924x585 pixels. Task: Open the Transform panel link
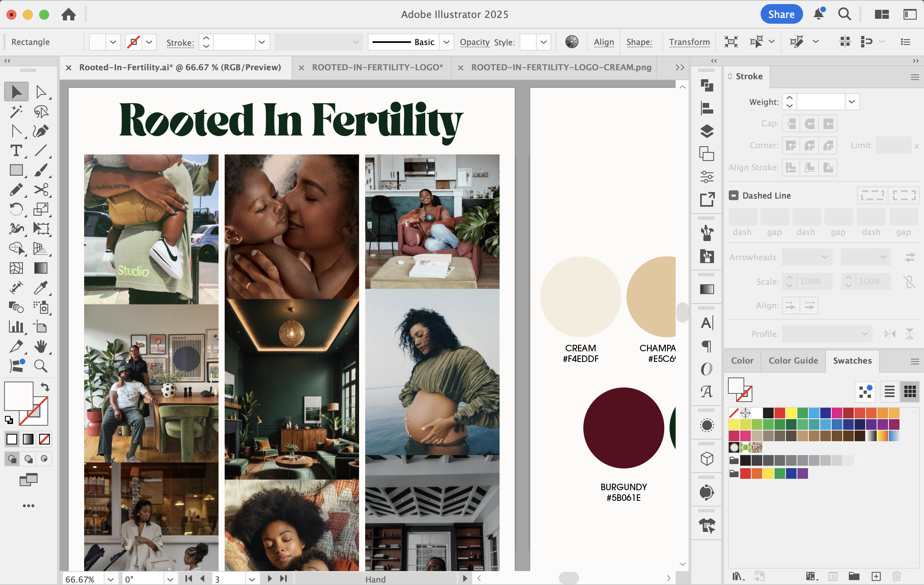click(x=689, y=42)
